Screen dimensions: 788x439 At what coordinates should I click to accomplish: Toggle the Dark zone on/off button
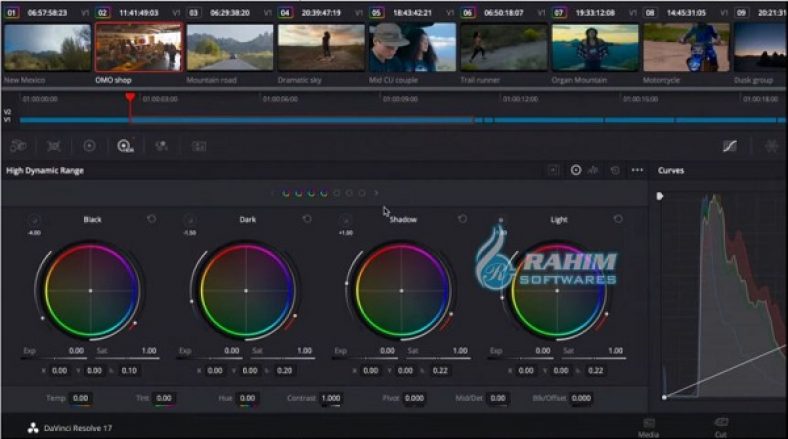tap(189, 219)
